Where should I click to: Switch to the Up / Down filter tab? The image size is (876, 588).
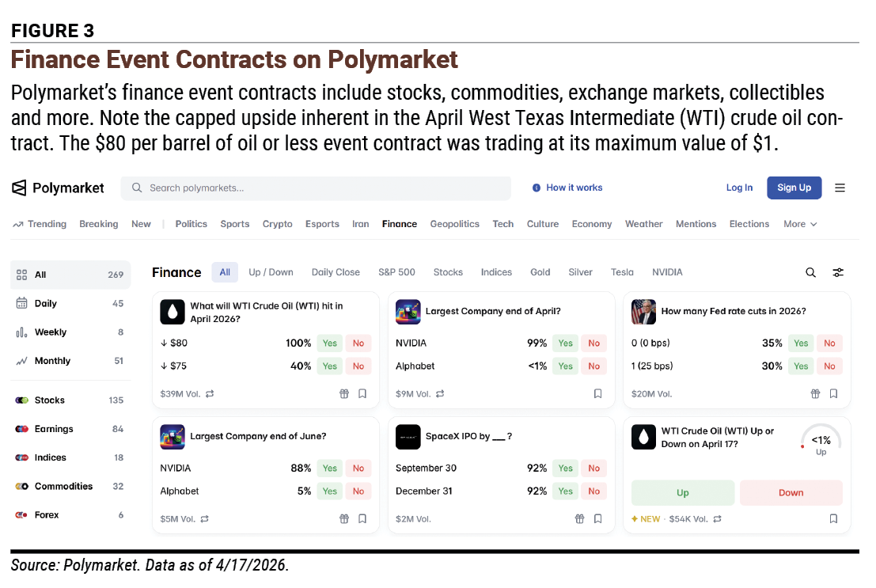click(271, 272)
